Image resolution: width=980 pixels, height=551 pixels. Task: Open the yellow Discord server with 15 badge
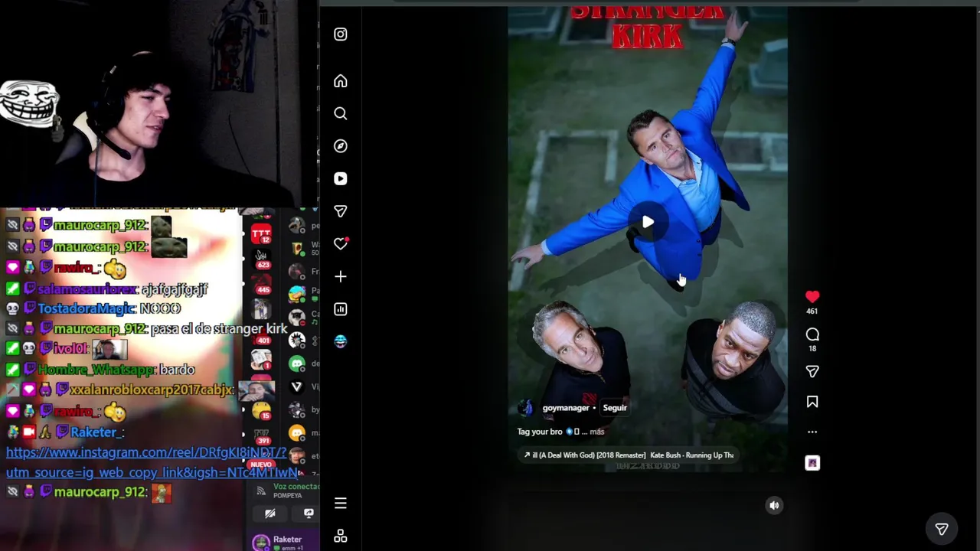pos(261,409)
